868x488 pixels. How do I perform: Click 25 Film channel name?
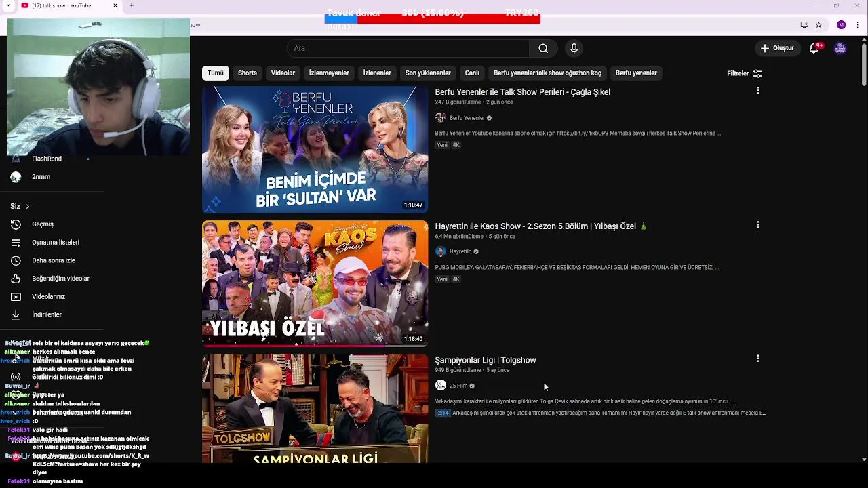pos(458,386)
